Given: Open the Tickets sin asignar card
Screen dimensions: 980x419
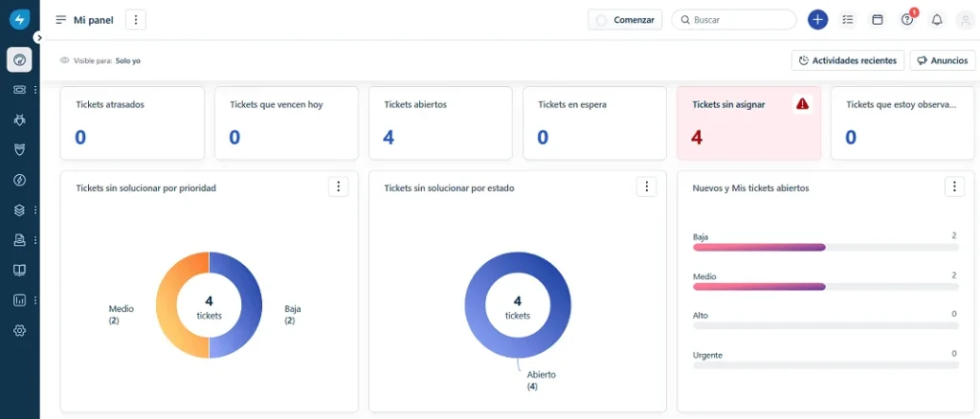Looking at the screenshot, I should tap(748, 123).
